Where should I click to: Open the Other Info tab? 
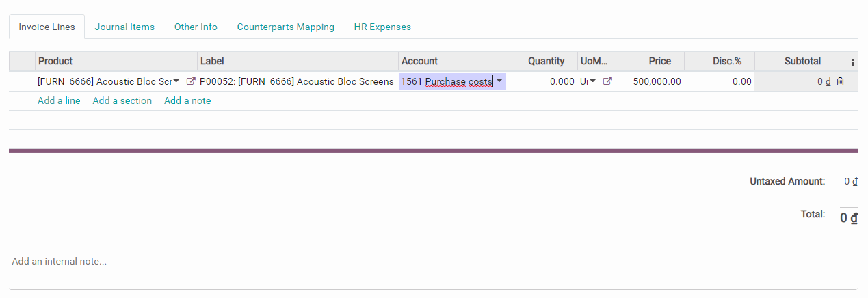click(196, 27)
